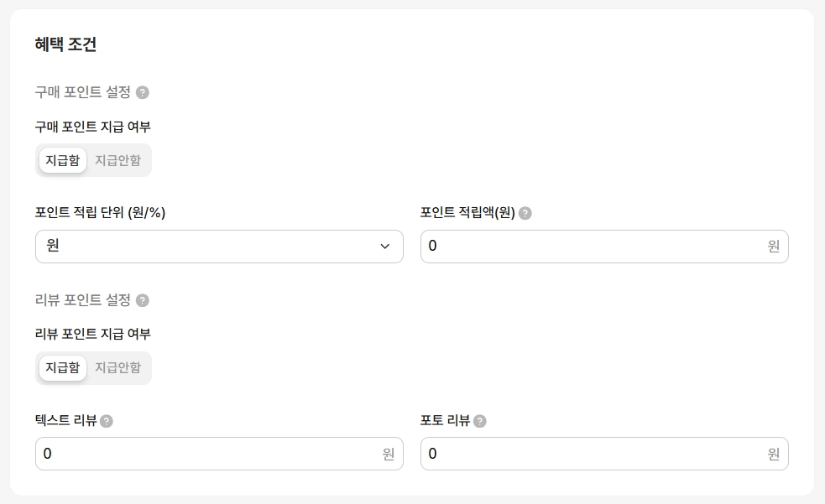
Task: Switch 리뷰 포인트 지급 여부 to 지급안함
Action: [117, 367]
